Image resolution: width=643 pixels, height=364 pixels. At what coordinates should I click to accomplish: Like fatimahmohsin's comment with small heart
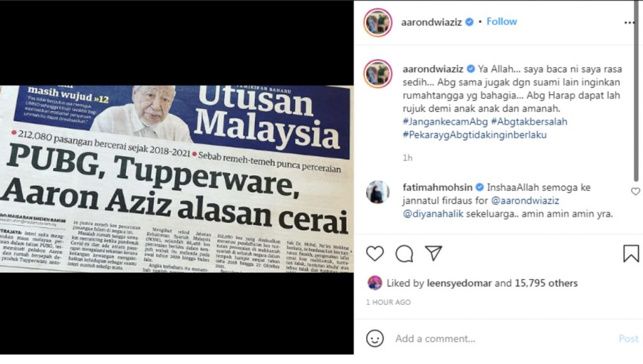pos(635,191)
